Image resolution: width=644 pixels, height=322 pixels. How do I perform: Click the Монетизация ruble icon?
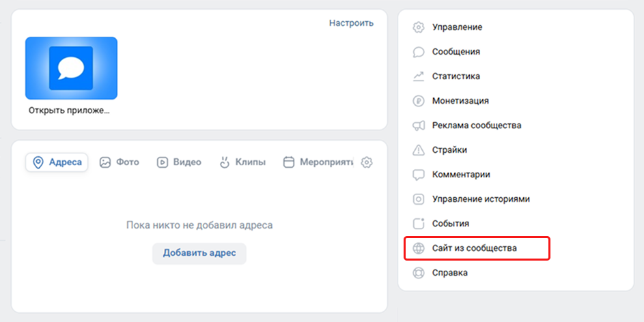coord(419,101)
